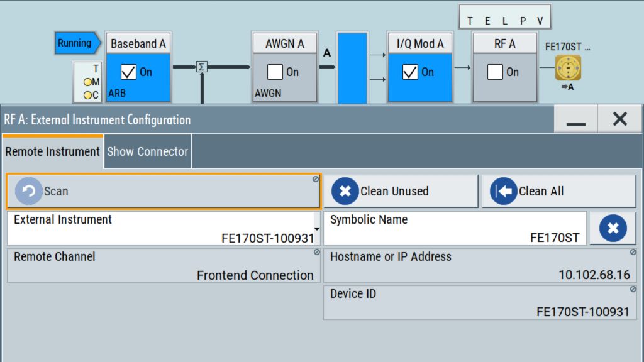Viewport: 644px width, 362px height.
Task: Open the I/Q Mod A block header
Action: [x=419, y=43]
